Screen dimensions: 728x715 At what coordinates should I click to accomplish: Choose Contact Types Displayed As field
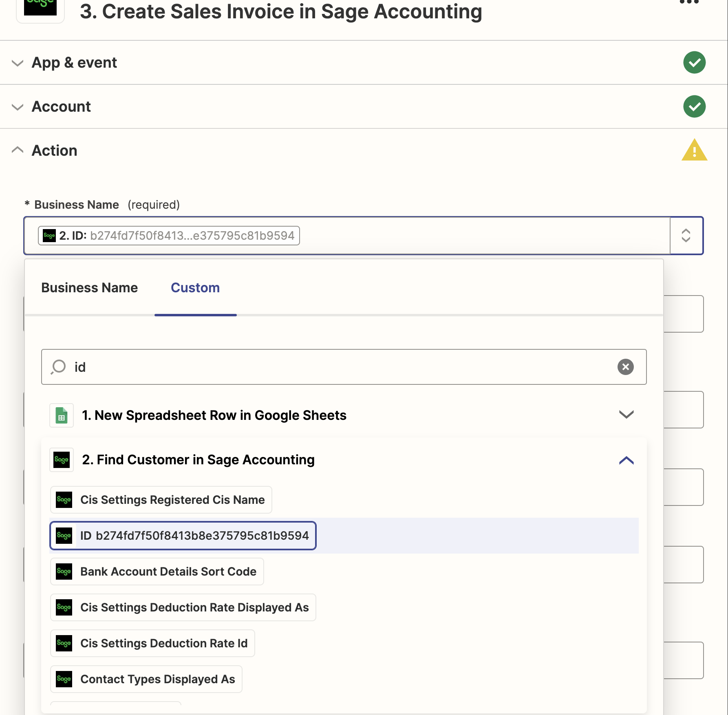tap(146, 679)
